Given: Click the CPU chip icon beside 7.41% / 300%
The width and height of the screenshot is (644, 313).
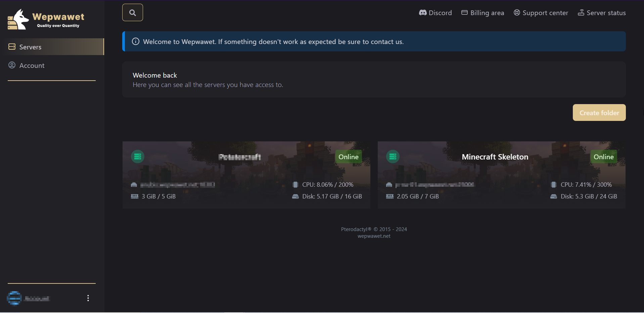Looking at the screenshot, I should (554, 184).
